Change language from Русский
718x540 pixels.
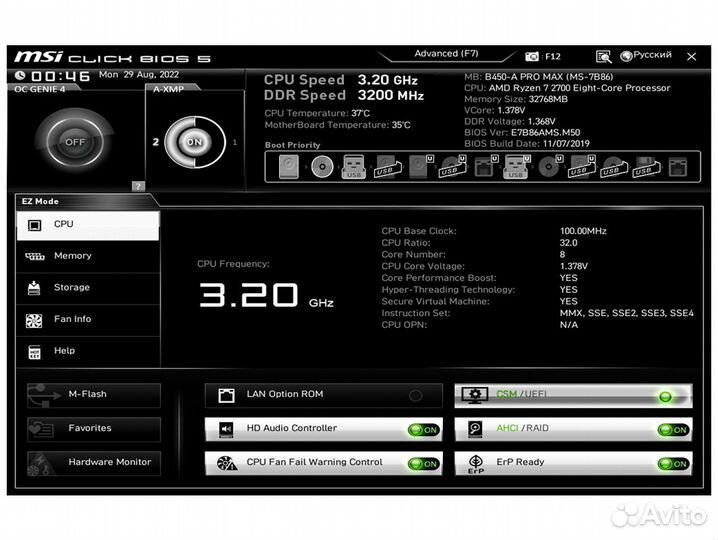click(x=652, y=55)
